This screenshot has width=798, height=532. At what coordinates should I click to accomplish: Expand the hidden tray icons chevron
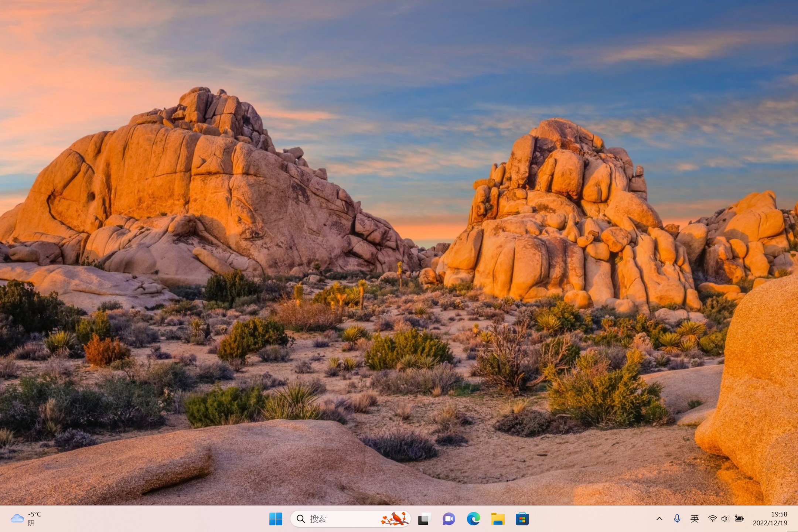[659, 519]
